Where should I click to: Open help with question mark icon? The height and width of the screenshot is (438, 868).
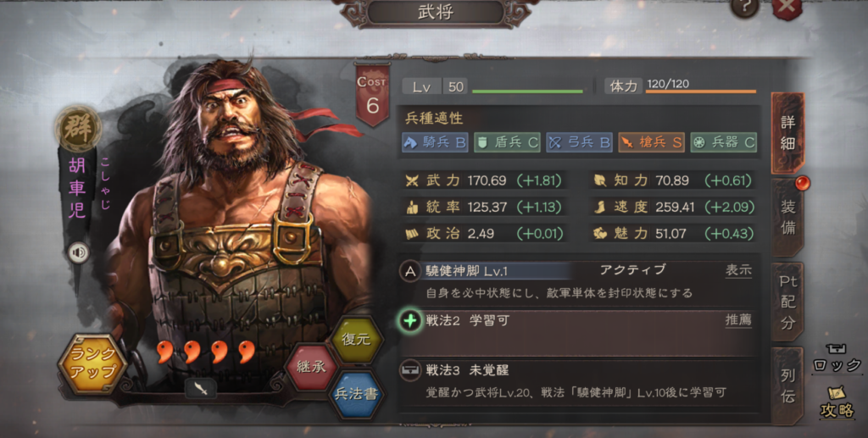[744, 8]
